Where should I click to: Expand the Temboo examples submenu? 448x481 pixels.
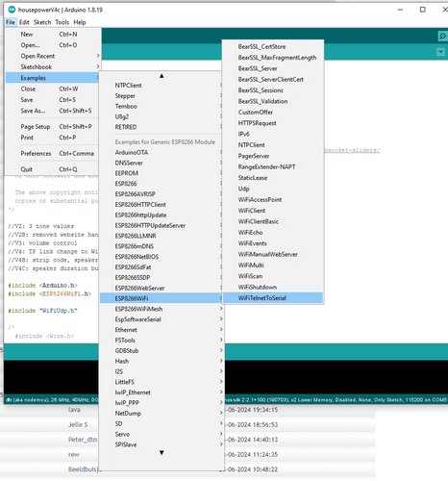coord(162,106)
